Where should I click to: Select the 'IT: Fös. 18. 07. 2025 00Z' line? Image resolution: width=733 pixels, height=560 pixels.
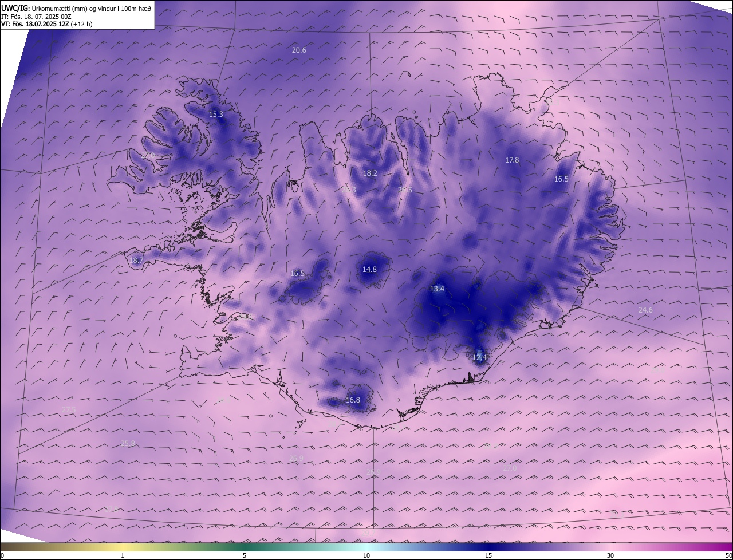tap(36, 17)
